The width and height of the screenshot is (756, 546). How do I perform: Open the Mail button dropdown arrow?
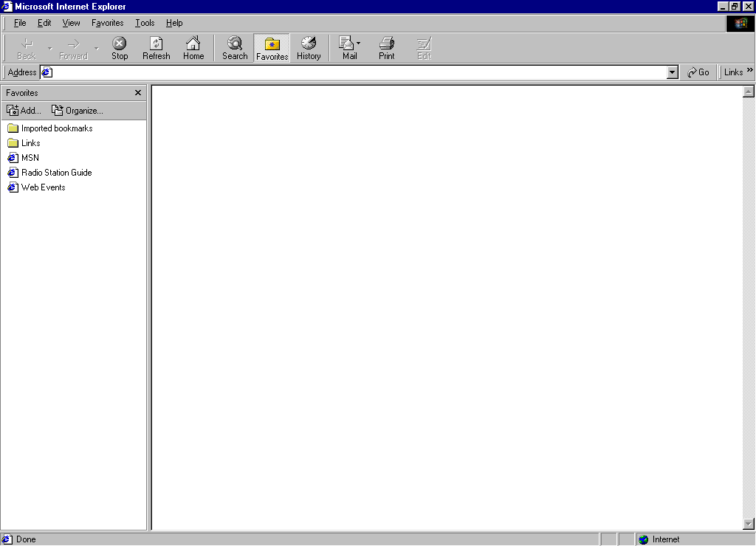pyautogui.click(x=358, y=44)
